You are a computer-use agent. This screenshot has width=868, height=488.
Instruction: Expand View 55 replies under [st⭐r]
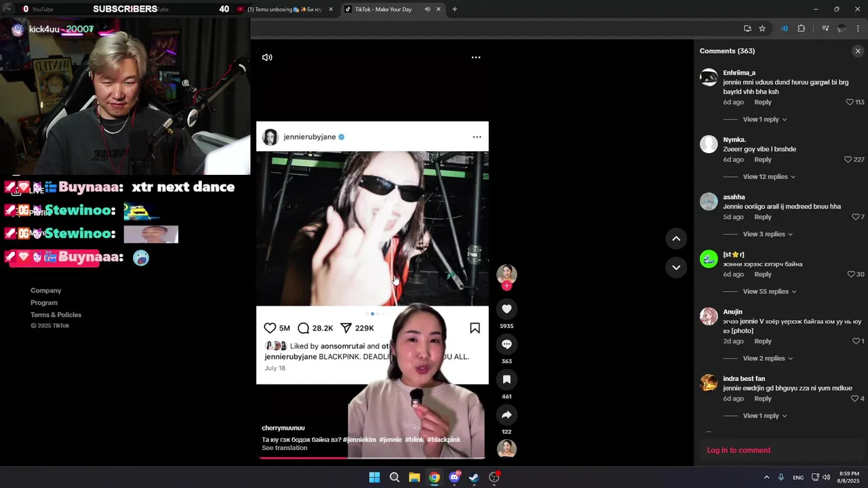click(770, 291)
